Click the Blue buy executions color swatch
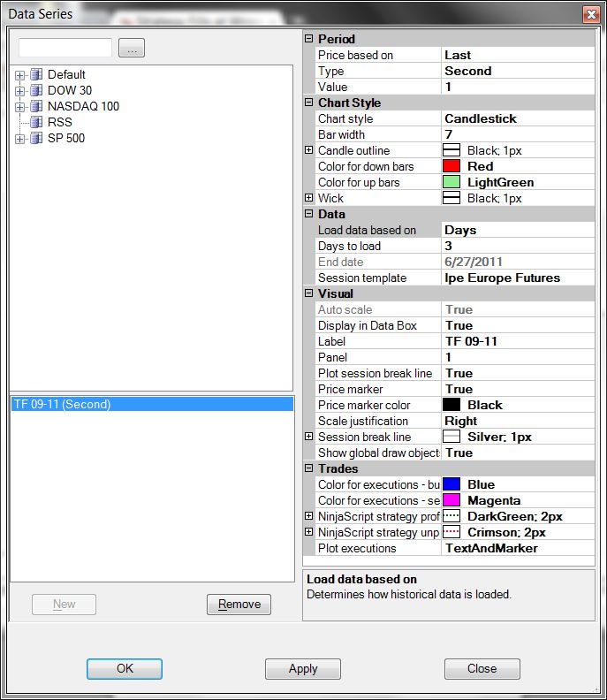 click(451, 484)
